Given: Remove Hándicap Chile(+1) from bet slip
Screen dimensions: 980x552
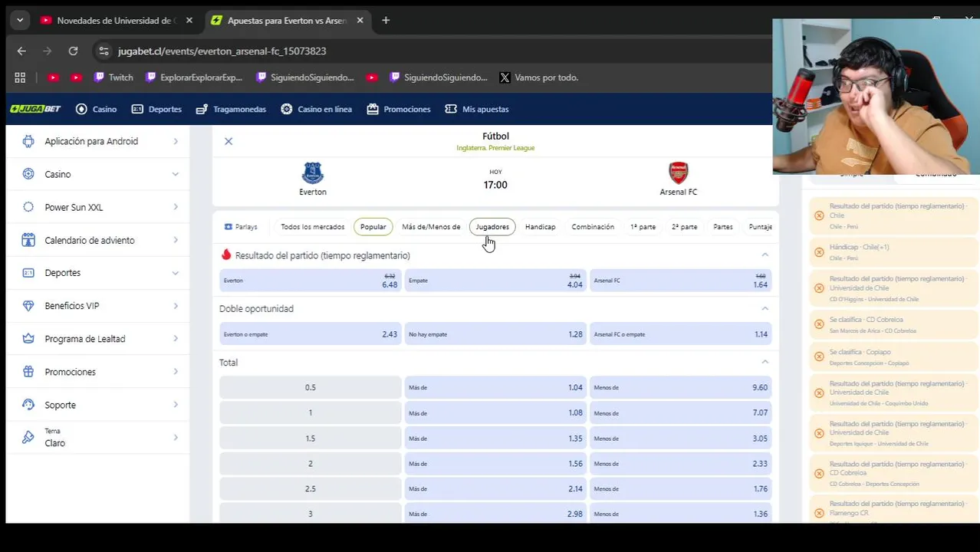Looking at the screenshot, I should click(x=819, y=252).
